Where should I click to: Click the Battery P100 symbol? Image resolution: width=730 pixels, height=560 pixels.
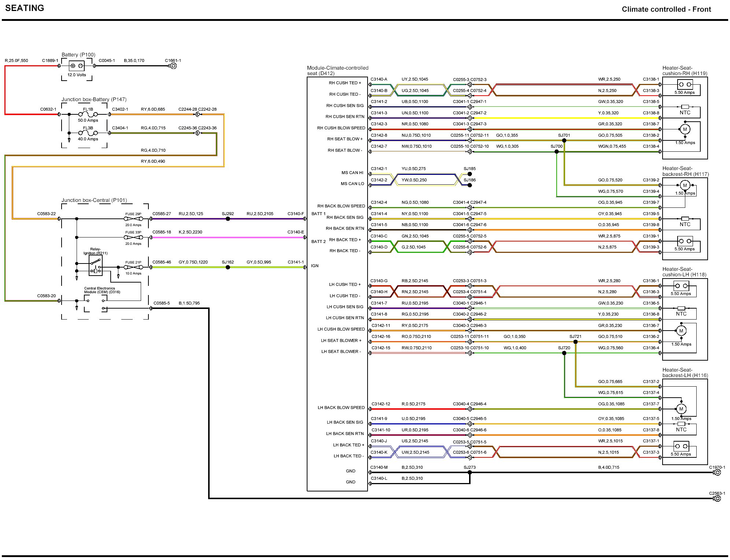tap(77, 66)
